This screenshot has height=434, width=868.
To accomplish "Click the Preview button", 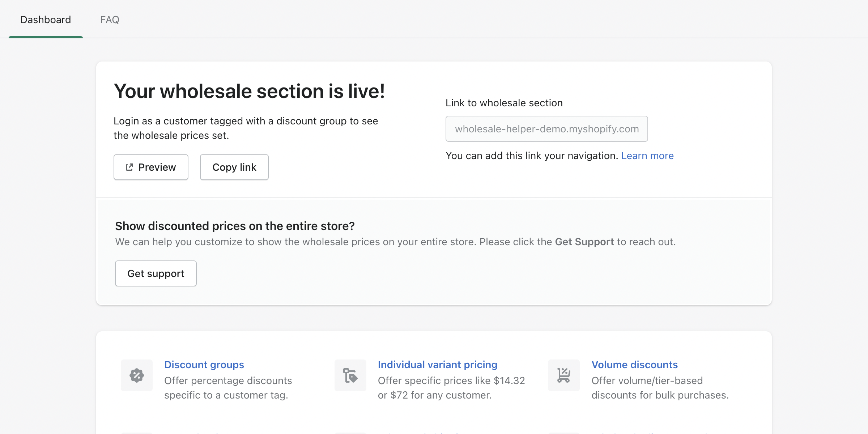I will [x=151, y=167].
